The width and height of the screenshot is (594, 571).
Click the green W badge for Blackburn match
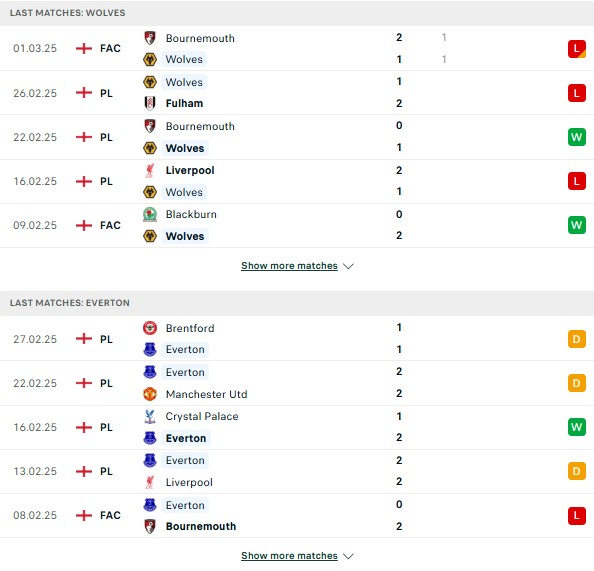[577, 225]
